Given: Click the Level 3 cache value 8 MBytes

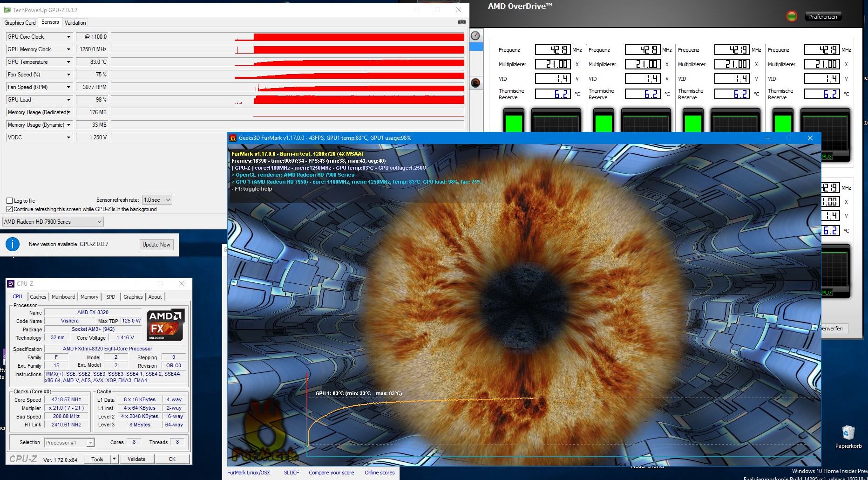Looking at the screenshot, I should (140, 425).
